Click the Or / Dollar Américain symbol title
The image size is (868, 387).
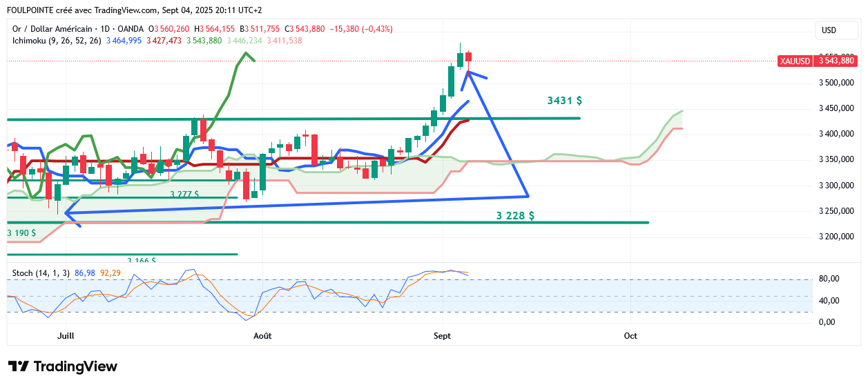[x=52, y=29]
